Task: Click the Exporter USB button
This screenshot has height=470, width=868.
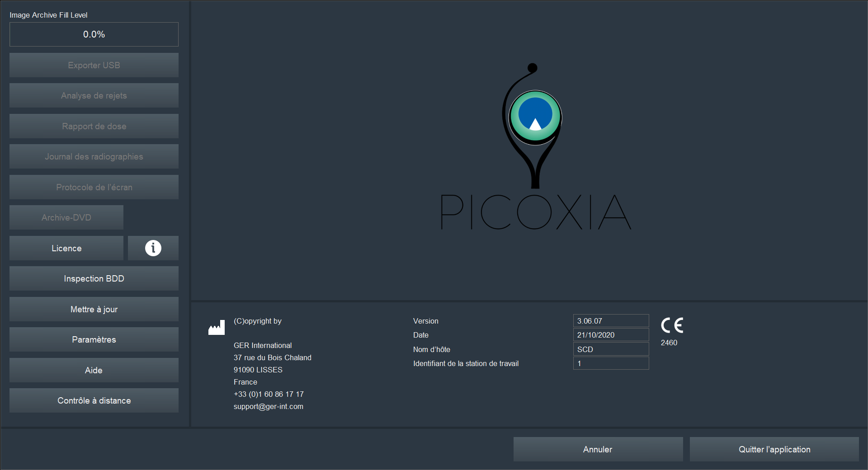Action: [94, 65]
